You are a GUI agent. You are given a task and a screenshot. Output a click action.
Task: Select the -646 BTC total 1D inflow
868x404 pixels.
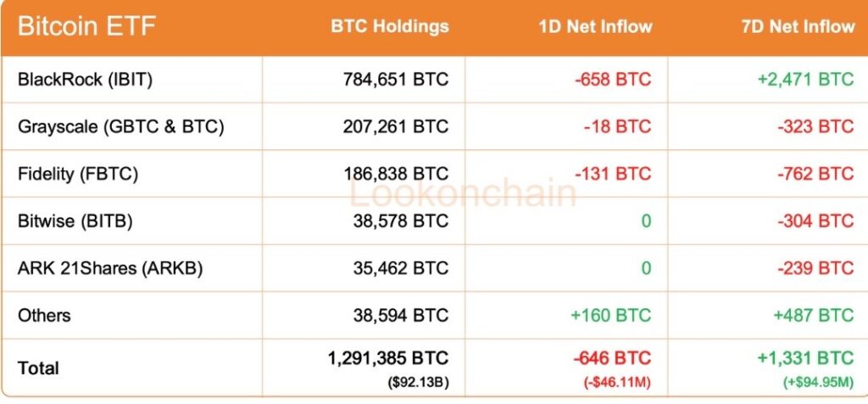(612, 358)
